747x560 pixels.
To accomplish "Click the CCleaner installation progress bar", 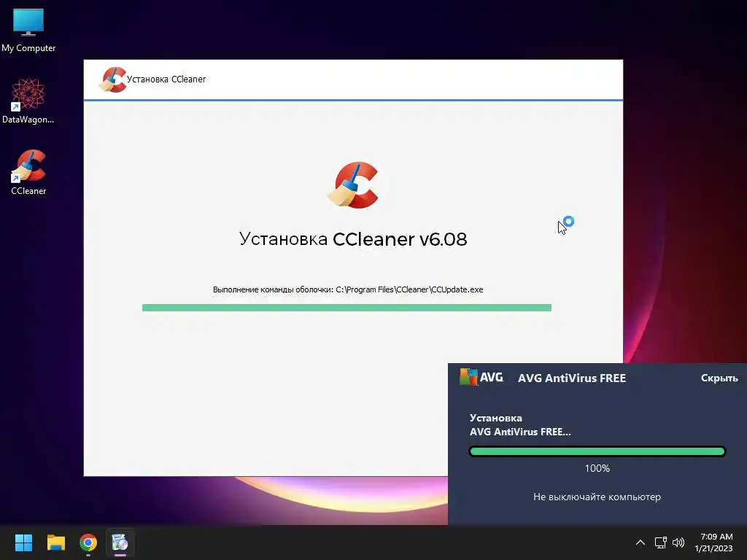I will [x=347, y=308].
